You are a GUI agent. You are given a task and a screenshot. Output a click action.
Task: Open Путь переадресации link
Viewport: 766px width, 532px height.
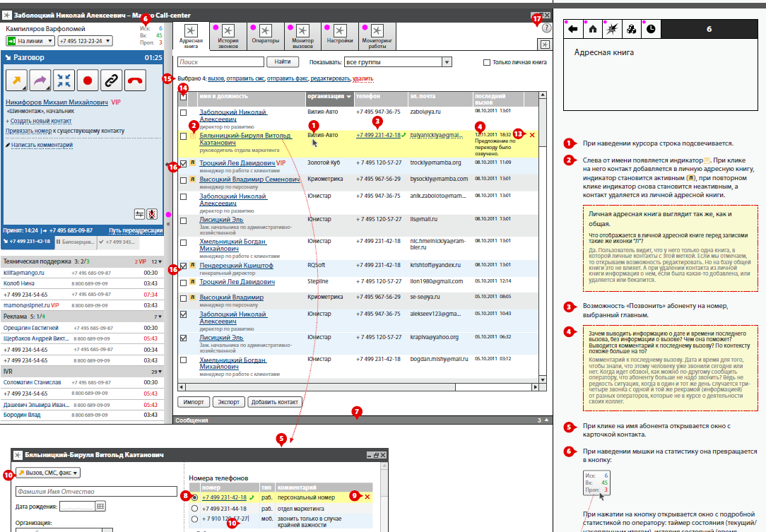(x=135, y=230)
